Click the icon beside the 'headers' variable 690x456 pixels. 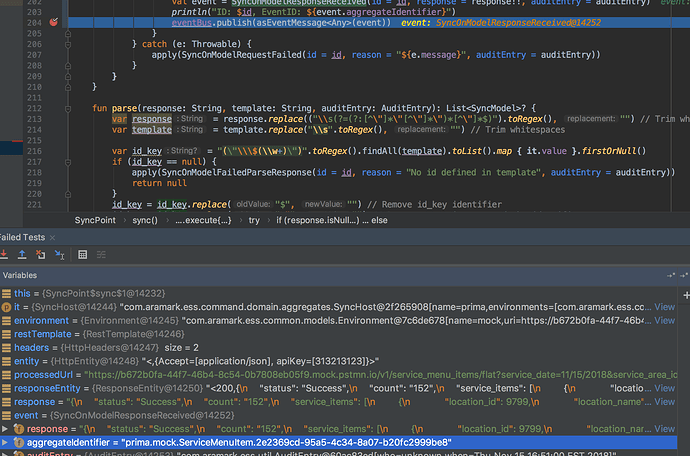click(x=6, y=348)
